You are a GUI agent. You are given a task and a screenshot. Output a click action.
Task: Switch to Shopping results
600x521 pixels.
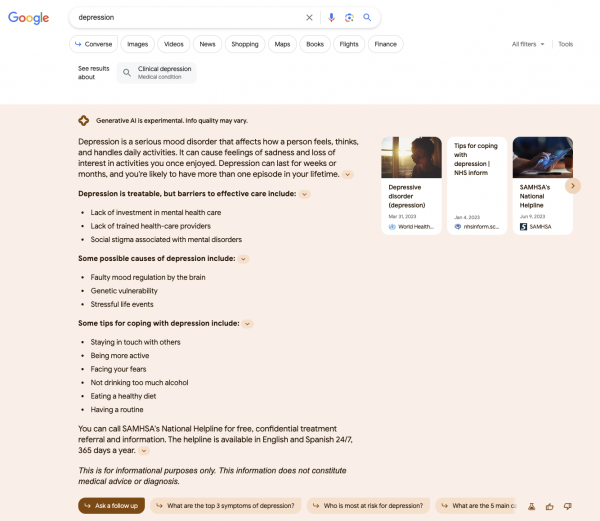click(x=245, y=44)
